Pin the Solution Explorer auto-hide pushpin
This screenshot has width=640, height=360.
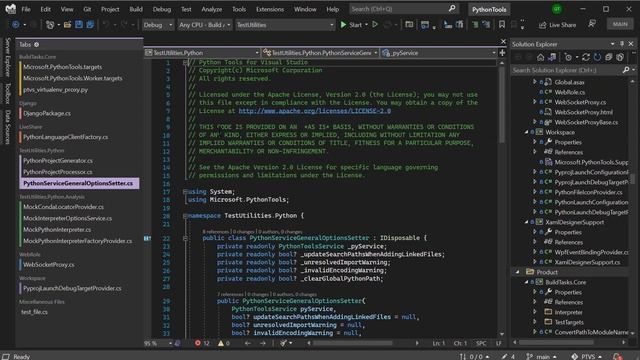[622, 44]
